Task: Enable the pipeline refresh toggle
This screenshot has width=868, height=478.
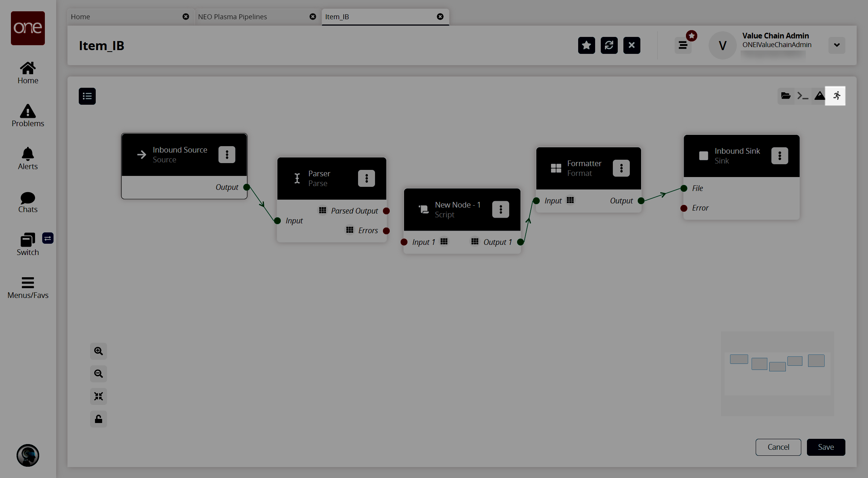Action: (x=609, y=45)
